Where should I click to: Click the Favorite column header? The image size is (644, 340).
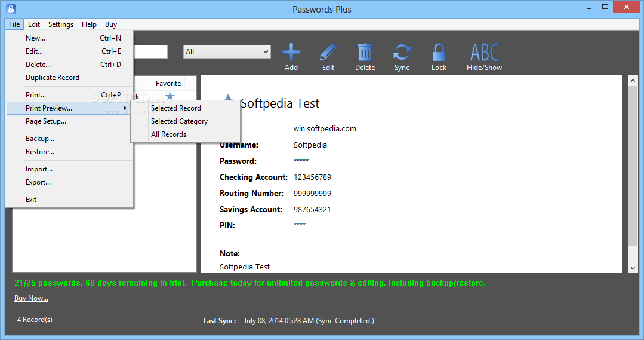(x=168, y=84)
